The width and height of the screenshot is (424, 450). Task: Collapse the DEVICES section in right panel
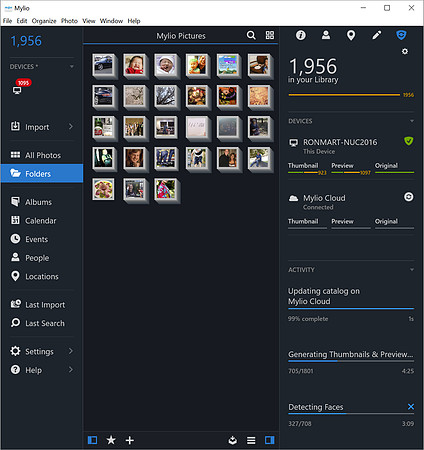point(412,121)
